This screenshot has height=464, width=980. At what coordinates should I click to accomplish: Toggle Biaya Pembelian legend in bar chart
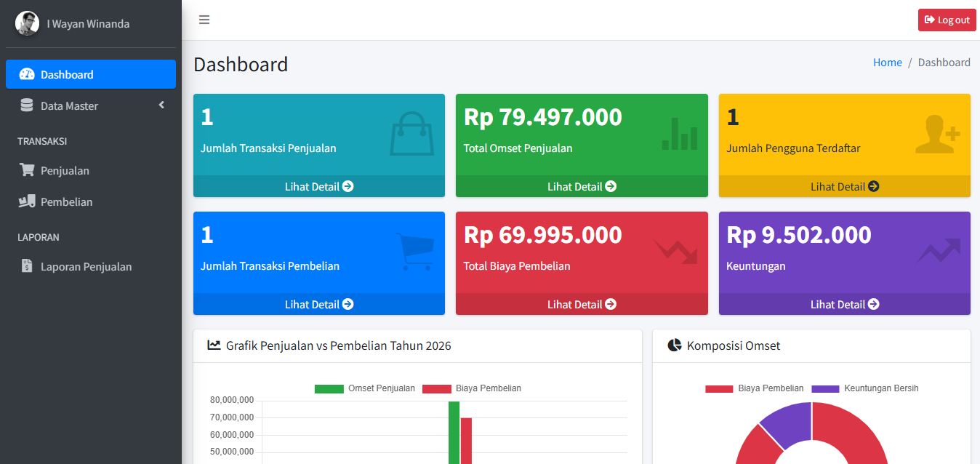(472, 388)
